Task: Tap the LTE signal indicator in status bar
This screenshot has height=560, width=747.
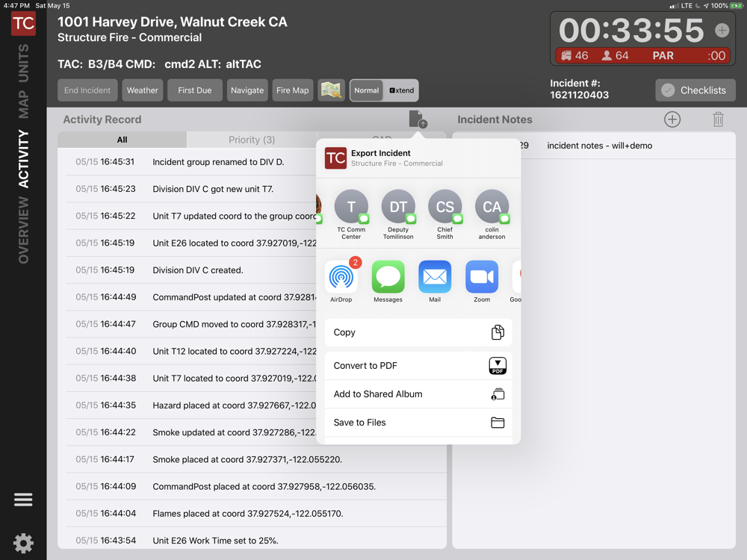Action: coord(681,6)
